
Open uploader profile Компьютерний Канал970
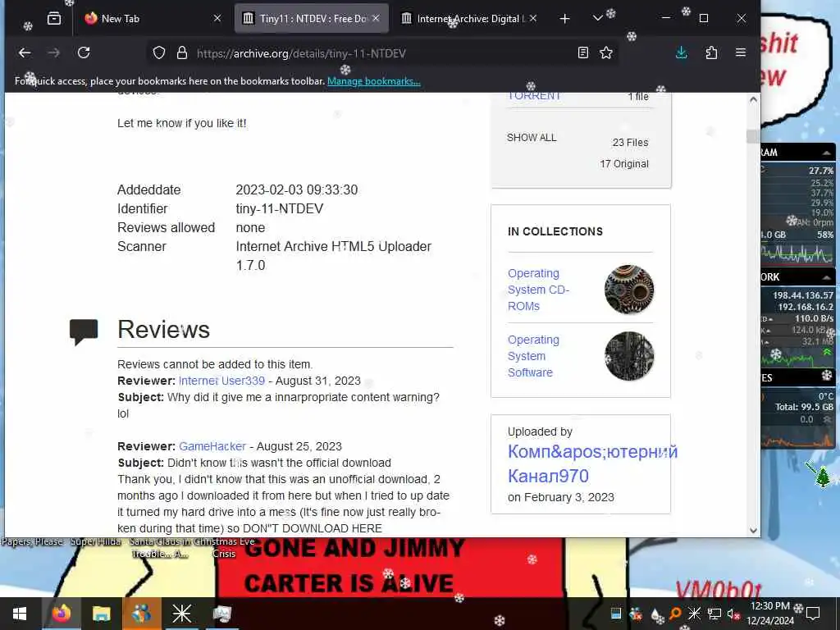click(x=592, y=463)
